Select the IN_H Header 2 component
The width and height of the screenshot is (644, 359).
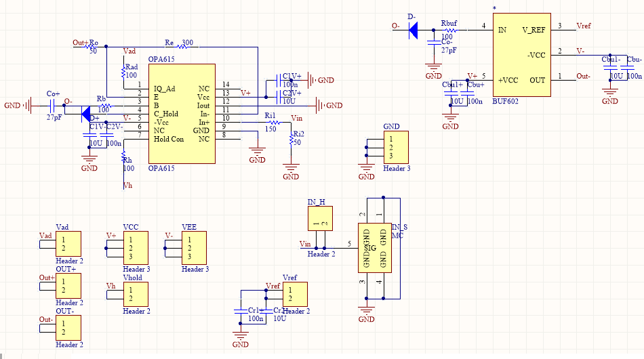coord(320,218)
